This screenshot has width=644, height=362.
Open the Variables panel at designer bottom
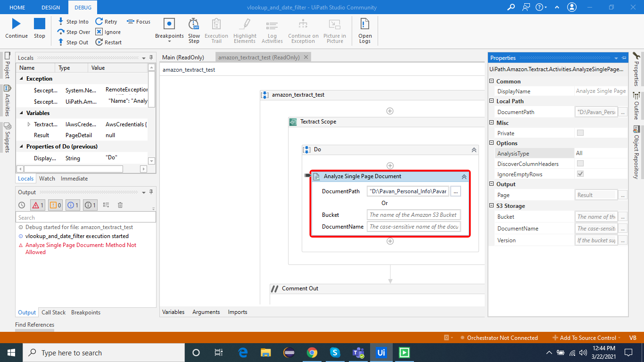pyautogui.click(x=173, y=312)
